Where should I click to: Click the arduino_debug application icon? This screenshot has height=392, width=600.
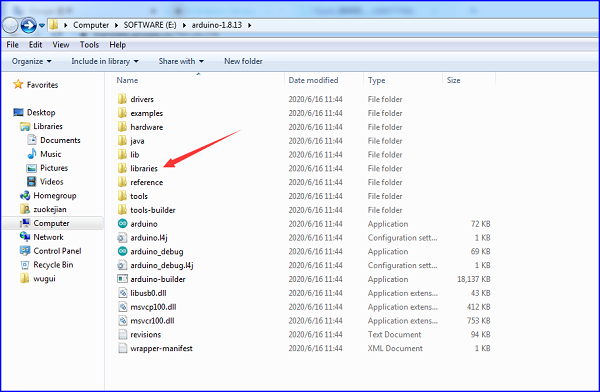coord(122,251)
